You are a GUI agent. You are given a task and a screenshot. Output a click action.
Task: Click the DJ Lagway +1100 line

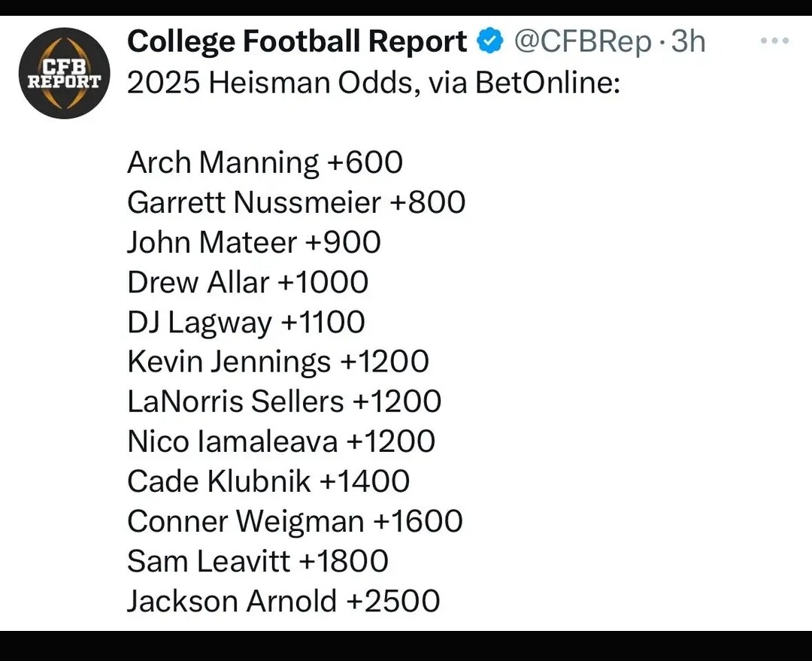(246, 322)
